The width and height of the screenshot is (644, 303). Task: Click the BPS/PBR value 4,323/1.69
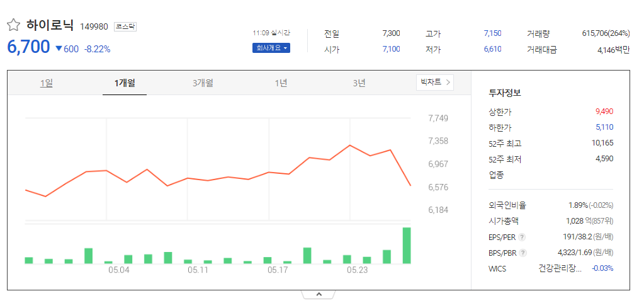pos(575,253)
